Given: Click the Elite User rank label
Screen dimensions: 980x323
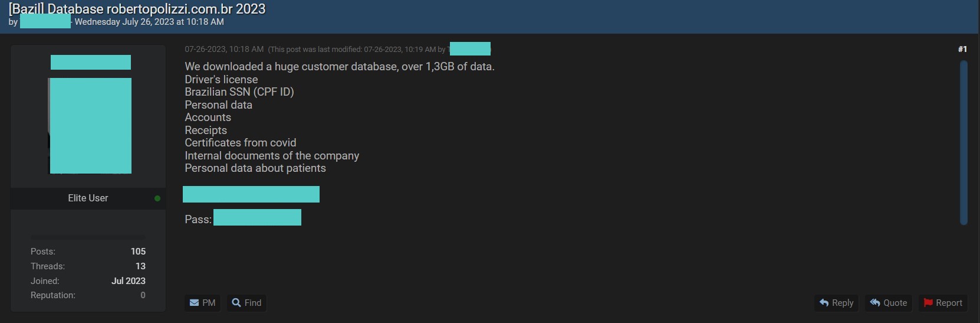Looking at the screenshot, I should (x=88, y=198).
